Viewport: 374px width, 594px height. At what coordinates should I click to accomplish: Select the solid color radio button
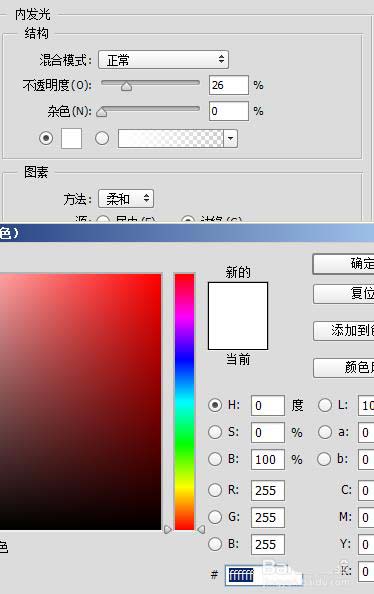(46, 138)
